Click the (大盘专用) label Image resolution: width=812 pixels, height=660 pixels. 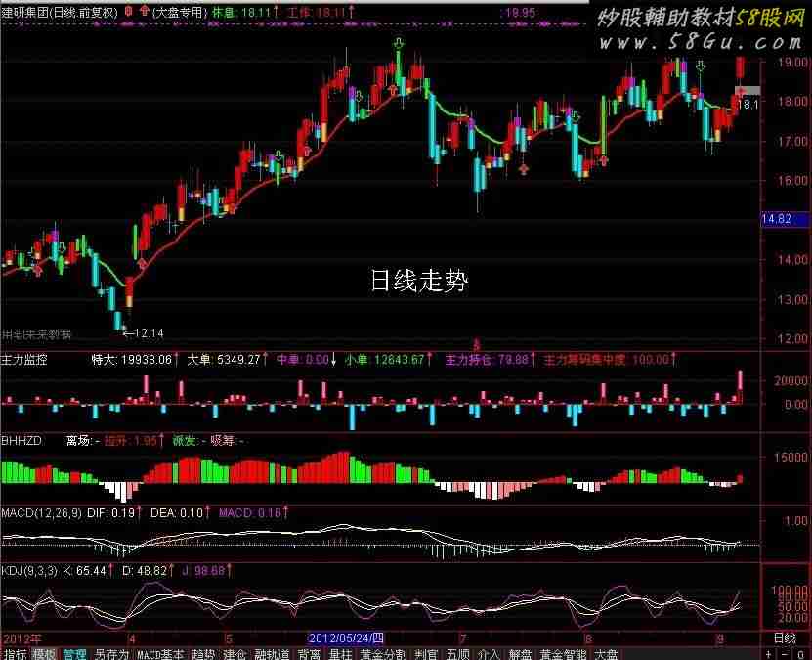180,12
